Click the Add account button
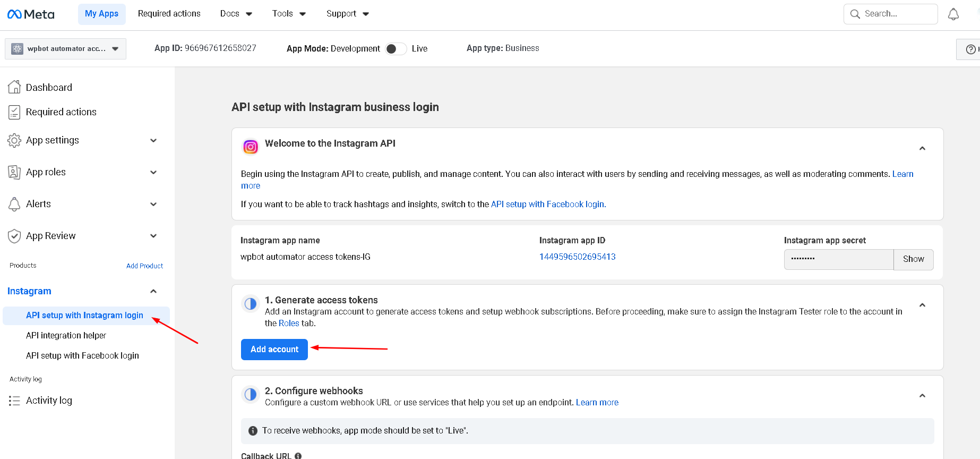980x459 pixels. pyautogui.click(x=274, y=350)
